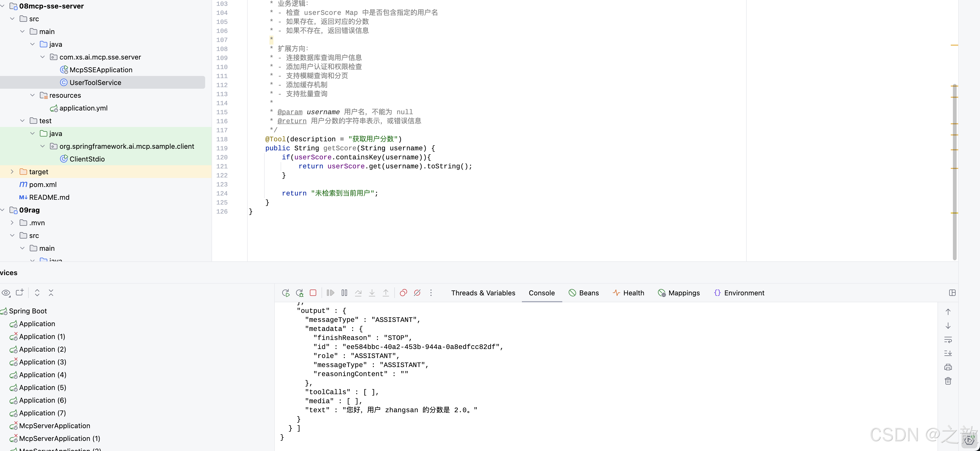Stop the running process
This screenshot has width=980, height=451.
tap(313, 293)
